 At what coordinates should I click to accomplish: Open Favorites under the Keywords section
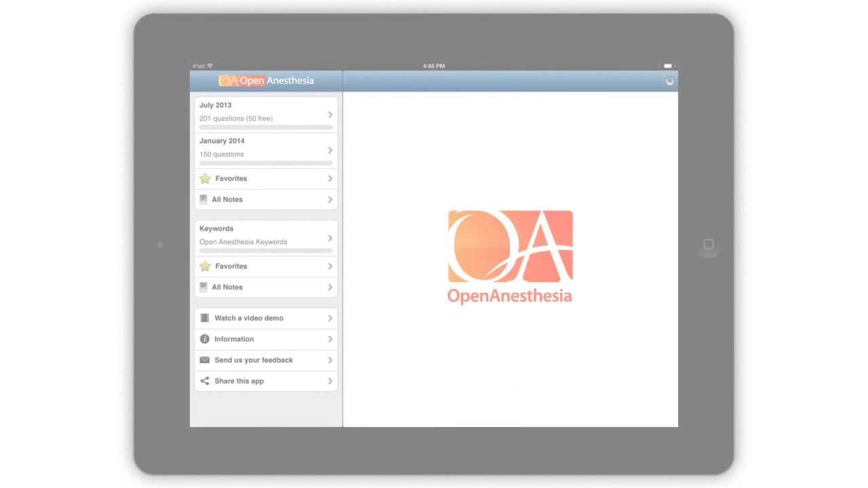click(x=266, y=266)
